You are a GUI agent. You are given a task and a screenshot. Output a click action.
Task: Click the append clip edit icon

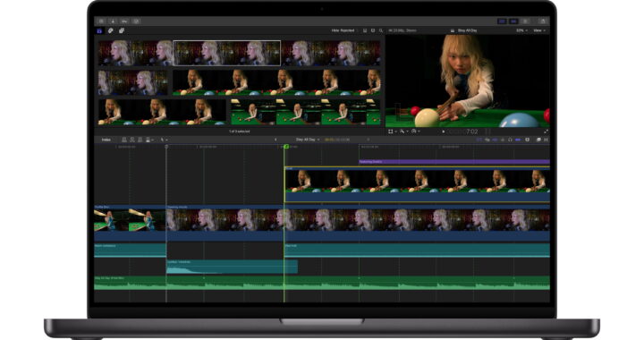point(140,140)
